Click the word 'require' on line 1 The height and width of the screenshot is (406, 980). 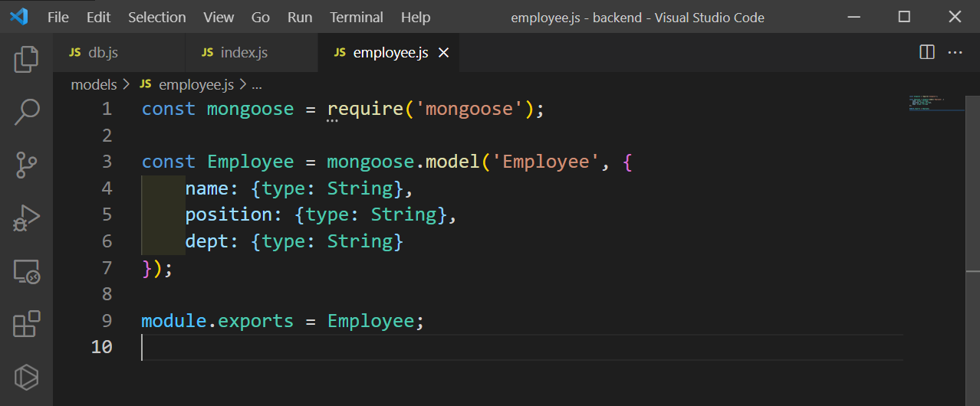(365, 109)
